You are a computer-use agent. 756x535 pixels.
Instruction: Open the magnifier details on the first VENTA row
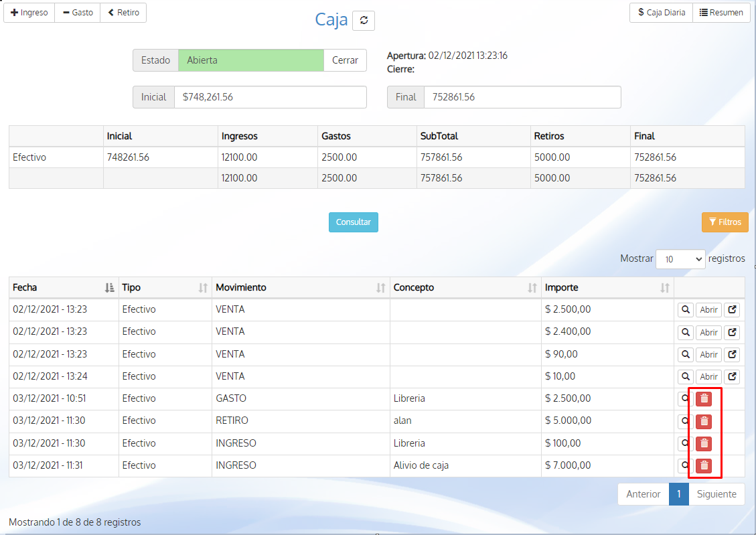click(686, 309)
